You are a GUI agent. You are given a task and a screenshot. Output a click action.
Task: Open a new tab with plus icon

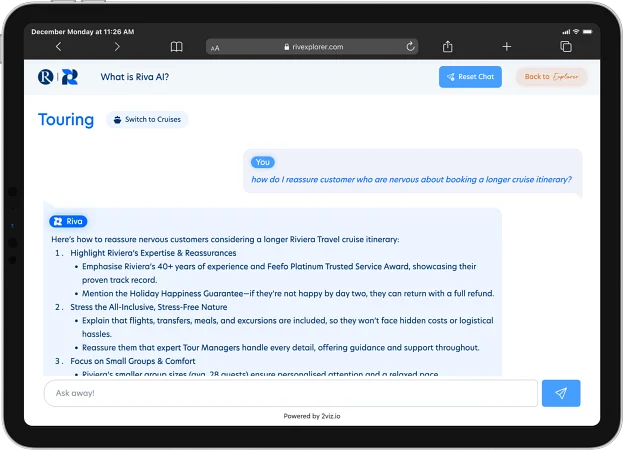point(506,47)
